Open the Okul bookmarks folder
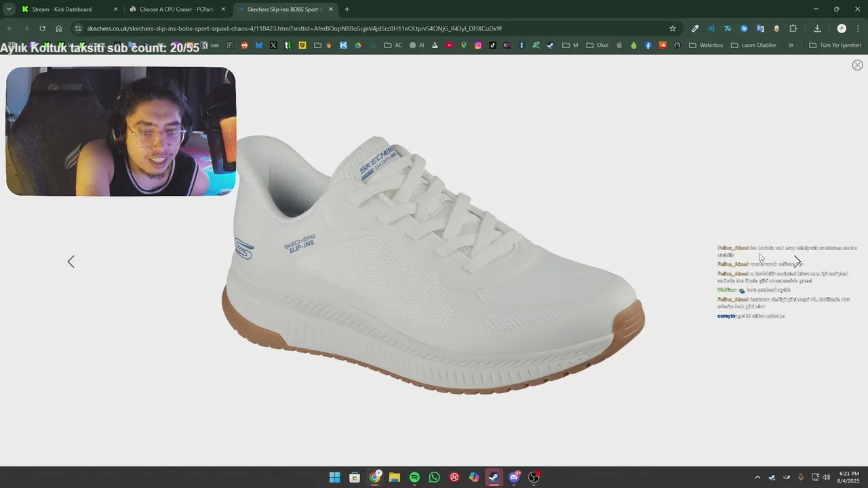 [597, 45]
